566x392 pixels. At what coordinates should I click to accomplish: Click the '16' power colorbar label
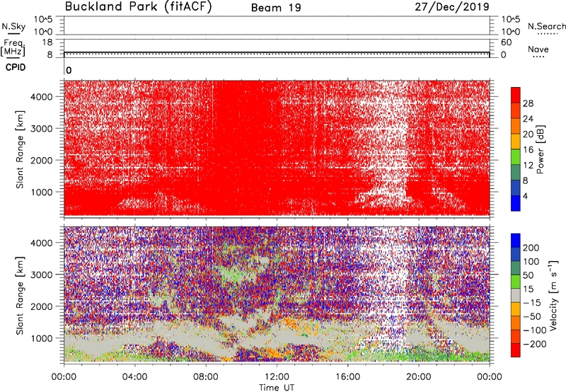(528, 150)
